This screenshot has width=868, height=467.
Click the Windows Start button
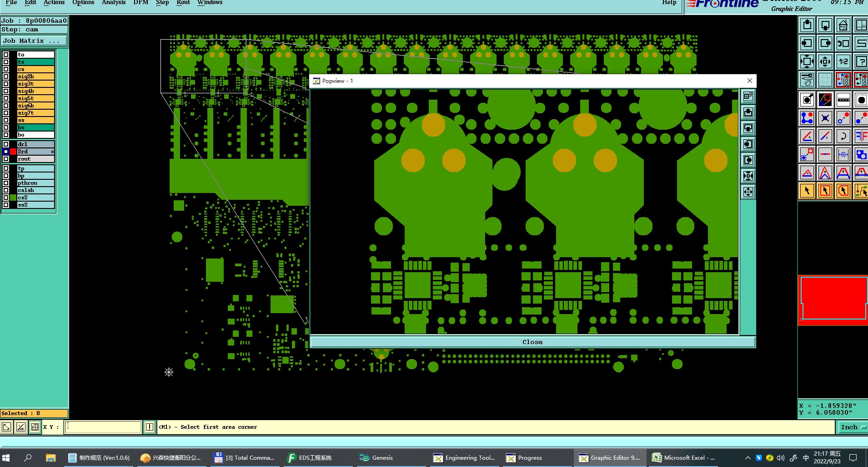click(6, 457)
